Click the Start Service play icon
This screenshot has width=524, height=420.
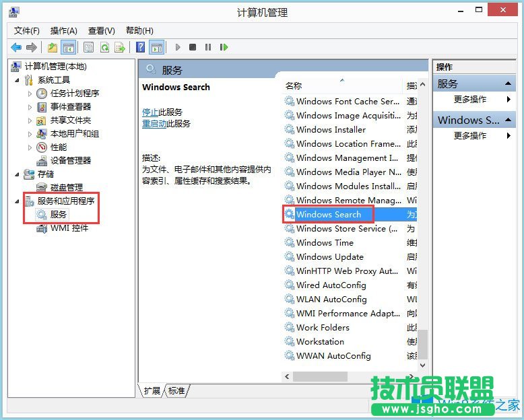(178, 47)
